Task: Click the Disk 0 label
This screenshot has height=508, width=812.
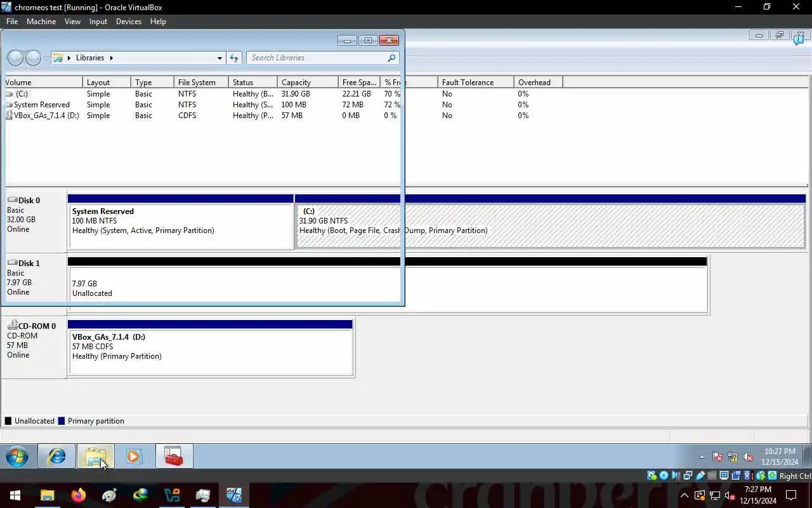Action: coord(29,201)
